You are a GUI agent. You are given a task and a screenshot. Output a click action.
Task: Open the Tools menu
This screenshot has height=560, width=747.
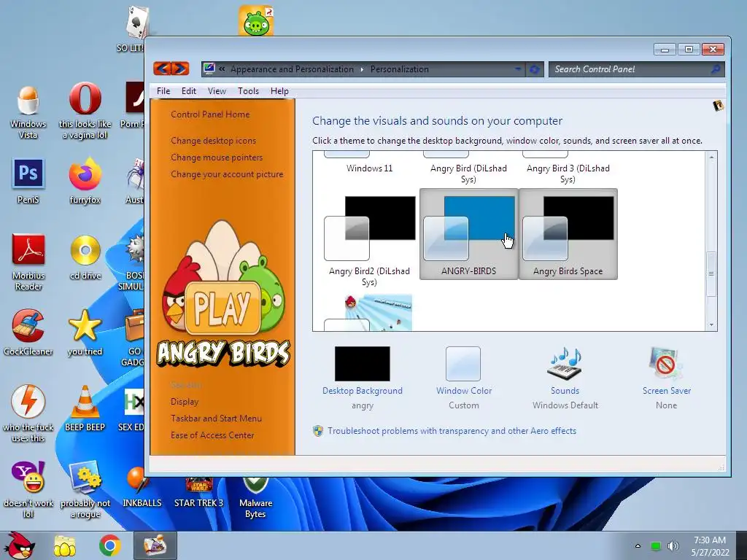pyautogui.click(x=248, y=91)
